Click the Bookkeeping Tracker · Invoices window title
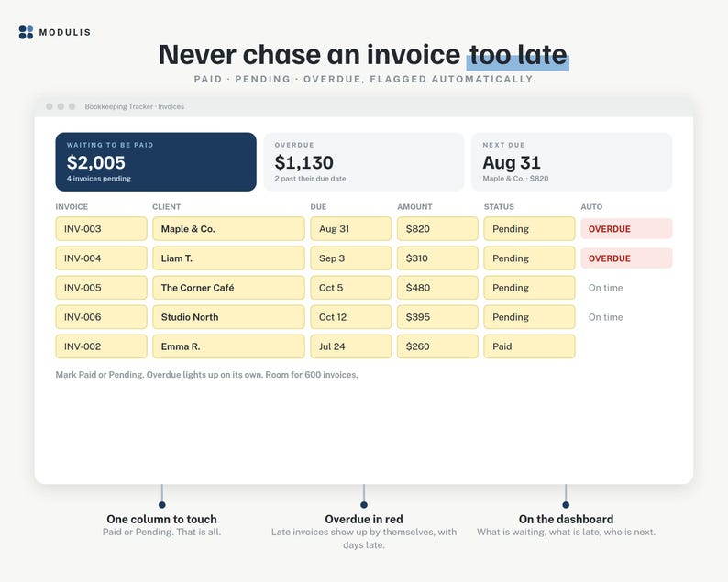Viewport: 728px width, 582px height. point(134,106)
